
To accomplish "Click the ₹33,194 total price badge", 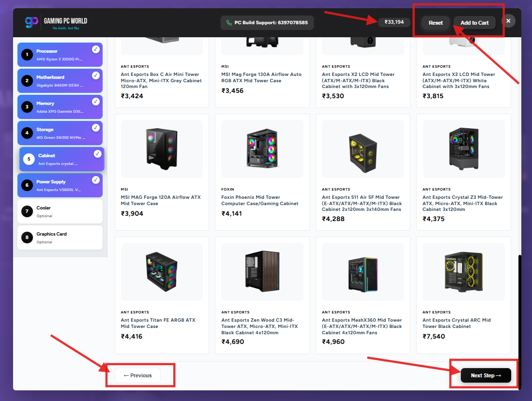I will 394,22.
